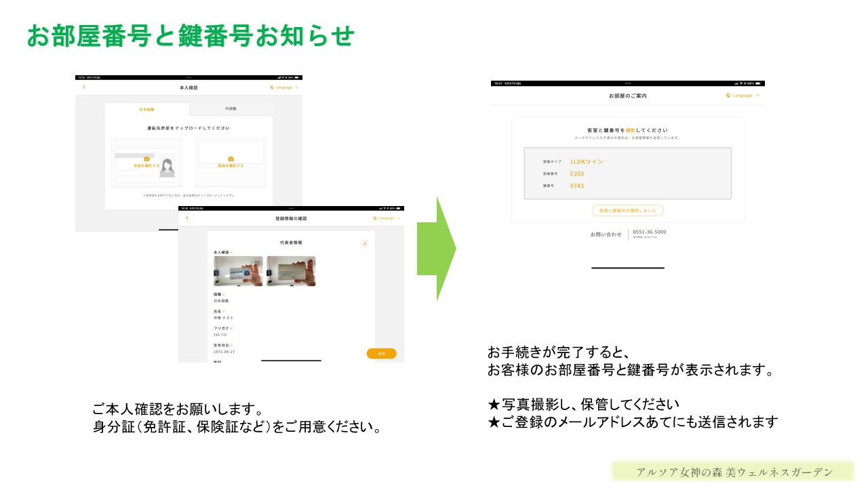Tap the three-dot icon in お部屋のご案内 status bar

click(x=628, y=82)
